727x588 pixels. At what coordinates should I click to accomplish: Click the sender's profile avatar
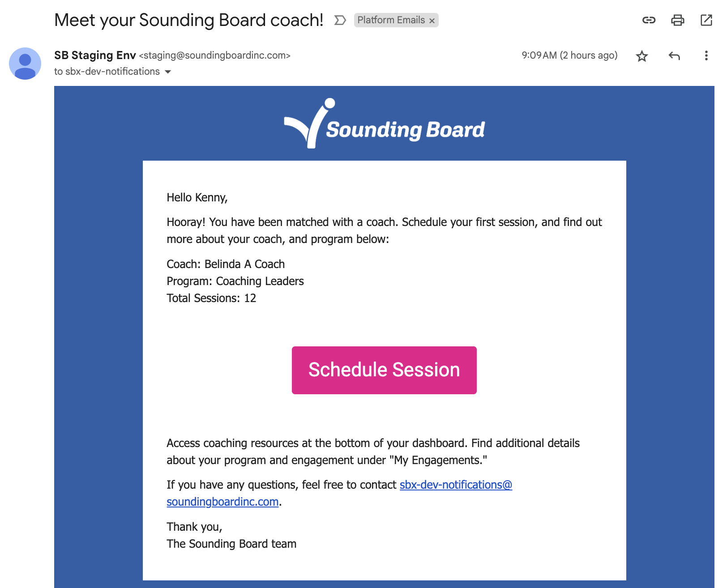(25, 64)
